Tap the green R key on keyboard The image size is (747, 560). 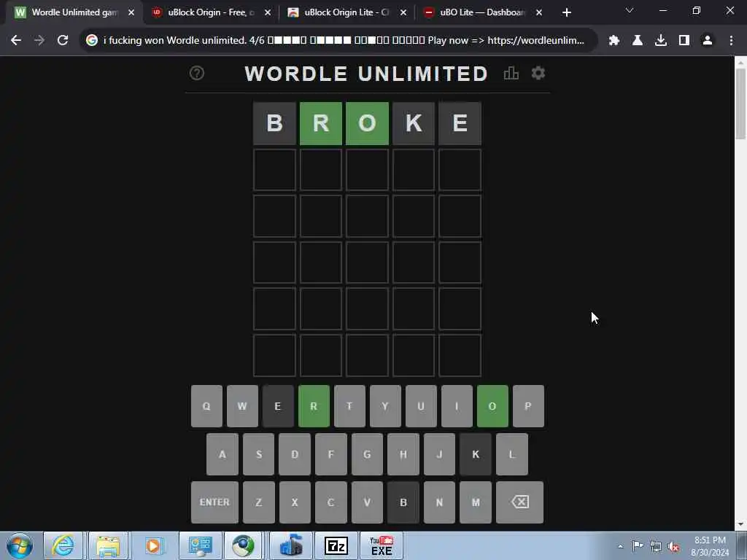tap(314, 406)
